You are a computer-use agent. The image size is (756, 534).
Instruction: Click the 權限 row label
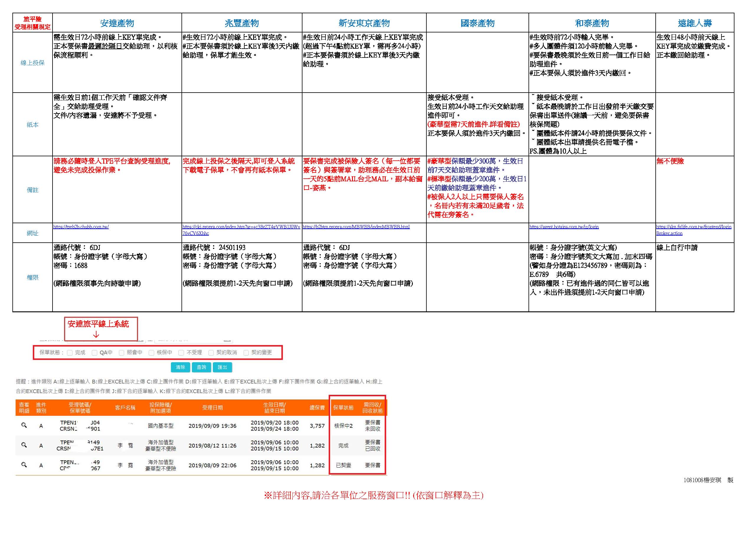click(x=32, y=277)
